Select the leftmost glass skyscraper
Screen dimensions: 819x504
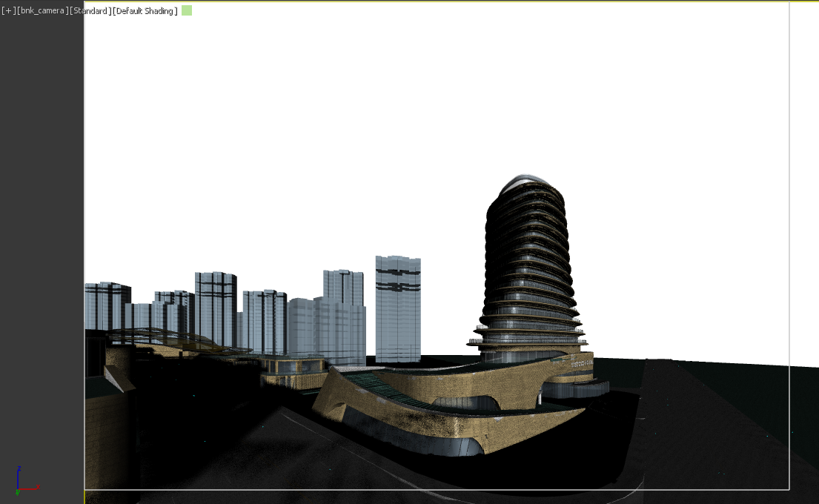tap(107, 304)
